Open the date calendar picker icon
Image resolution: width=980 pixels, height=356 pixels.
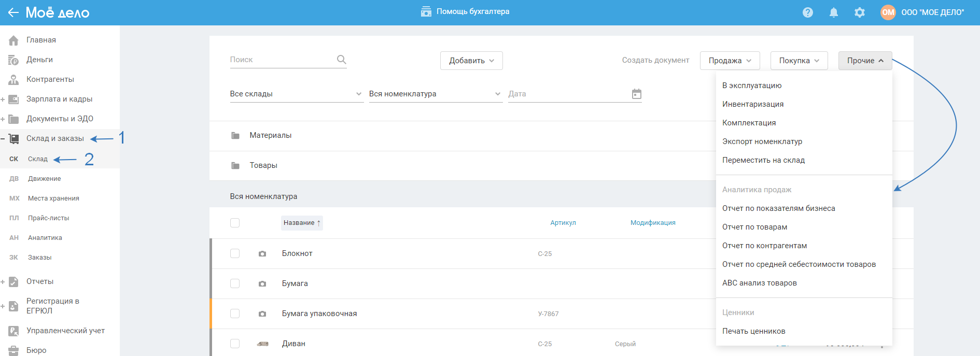click(636, 94)
